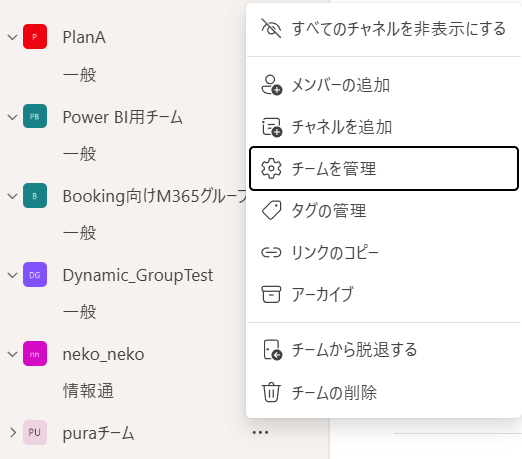Screen dimensions: 522x459
Task: Click the add channel icon
Action: 271,127
